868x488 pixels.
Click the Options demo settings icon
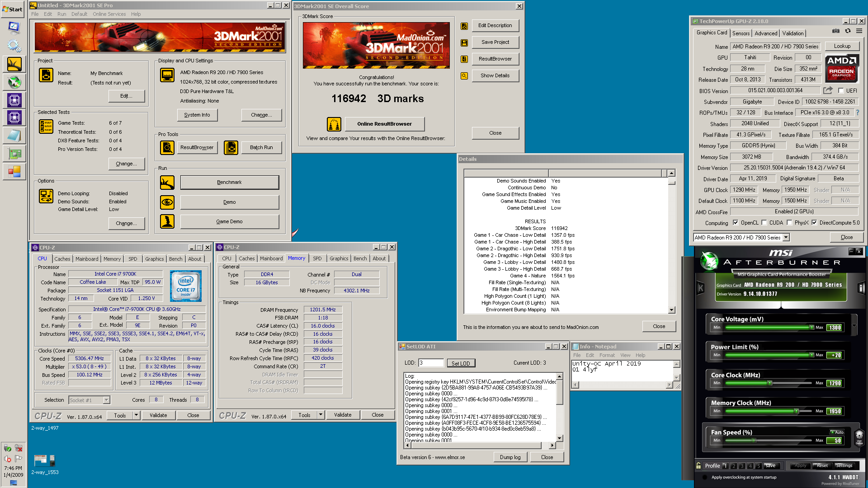tap(46, 196)
